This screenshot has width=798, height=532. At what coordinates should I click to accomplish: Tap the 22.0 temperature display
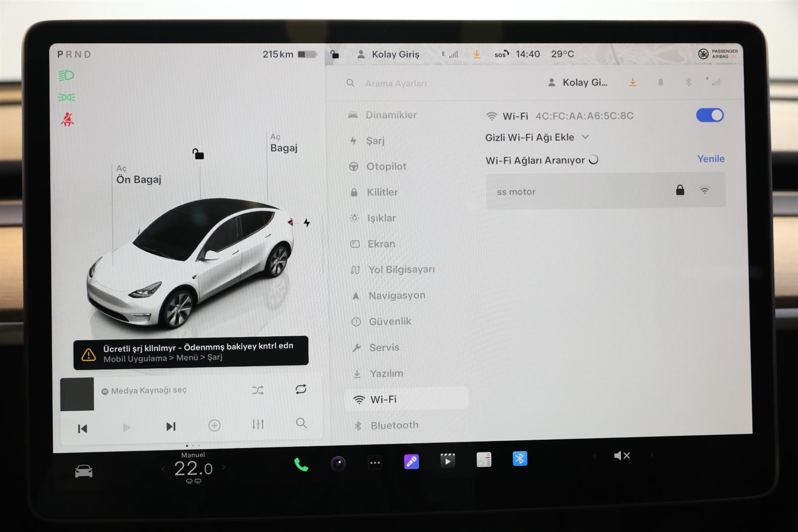pyautogui.click(x=193, y=467)
